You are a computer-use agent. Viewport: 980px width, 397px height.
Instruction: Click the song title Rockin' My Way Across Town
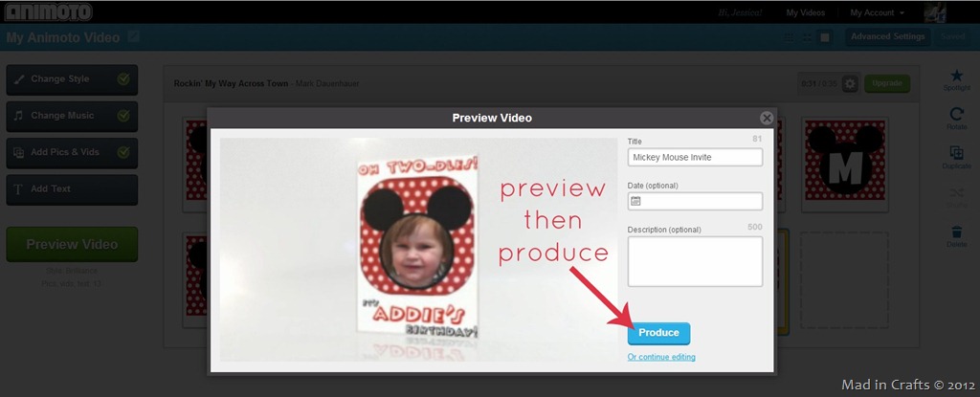click(x=231, y=84)
